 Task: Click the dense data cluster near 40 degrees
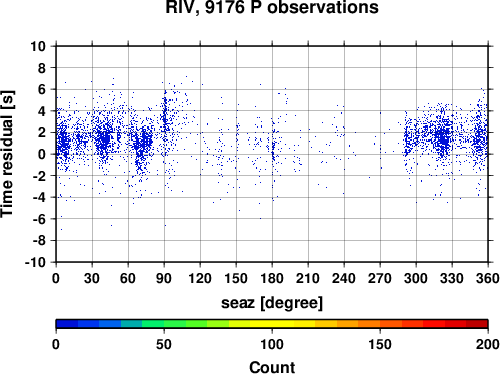tap(105, 139)
